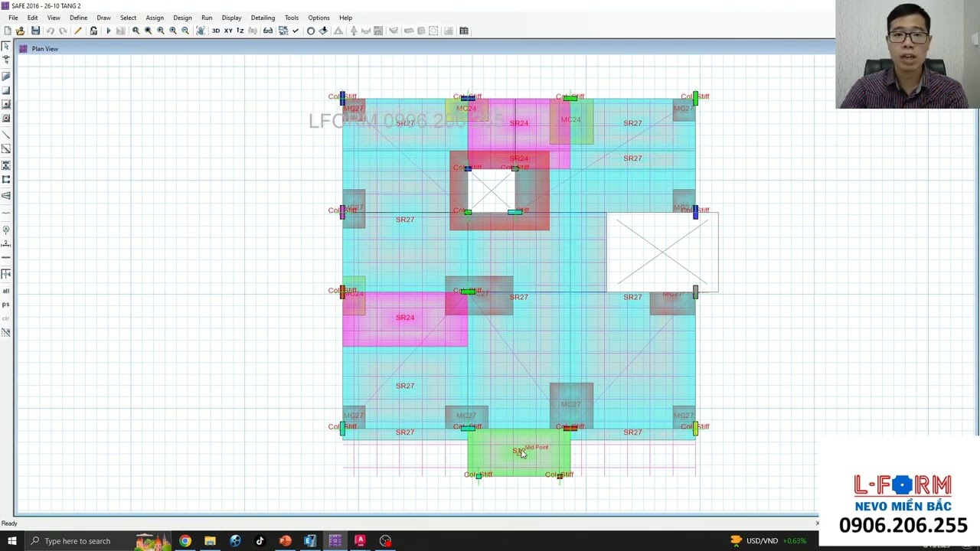Click the Undo arrow in the toolbar
The width and height of the screenshot is (980, 551).
coord(51,31)
